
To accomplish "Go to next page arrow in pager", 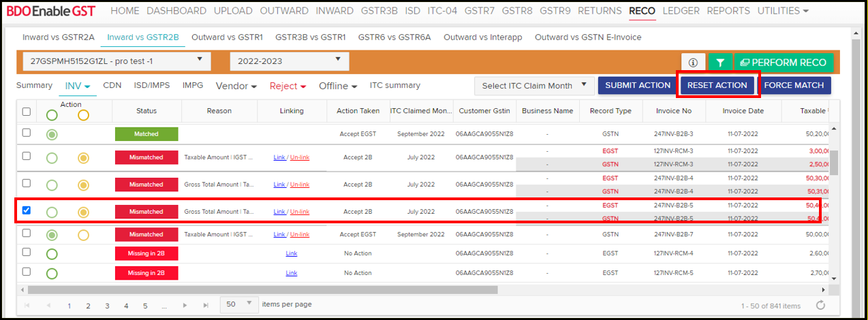I will coord(185,306).
